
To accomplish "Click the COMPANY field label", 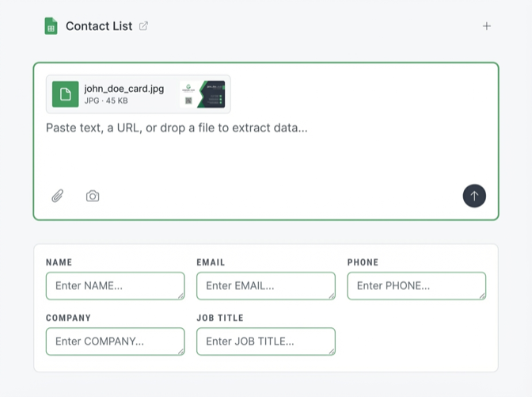I will pyautogui.click(x=68, y=318).
